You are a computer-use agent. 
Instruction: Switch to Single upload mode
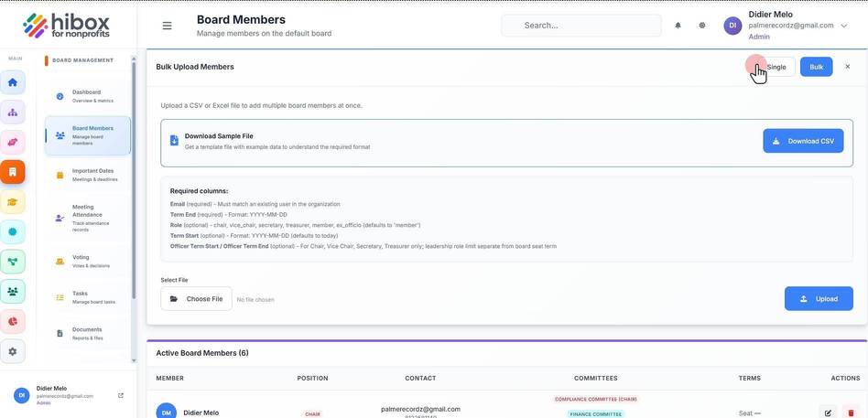tap(776, 67)
